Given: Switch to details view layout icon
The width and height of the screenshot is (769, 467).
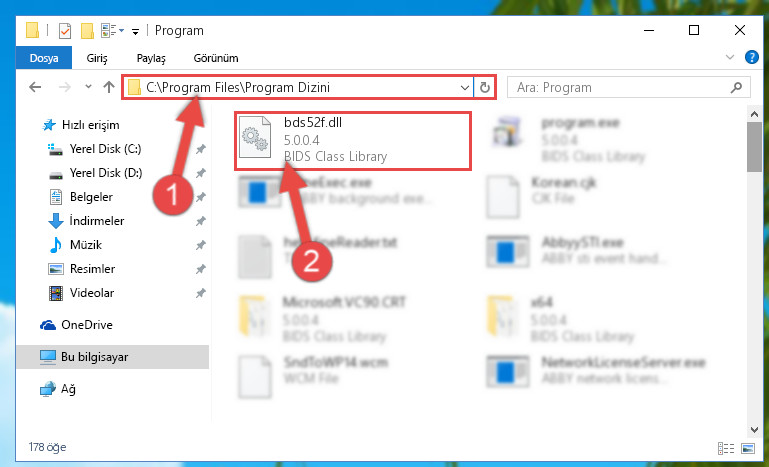Looking at the screenshot, I should click(x=725, y=448).
